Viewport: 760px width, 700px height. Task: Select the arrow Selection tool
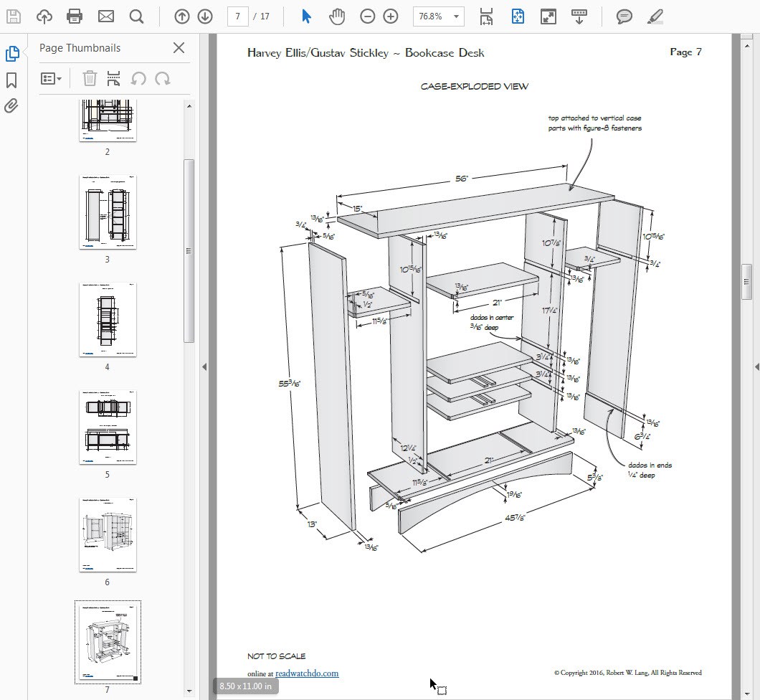(306, 16)
